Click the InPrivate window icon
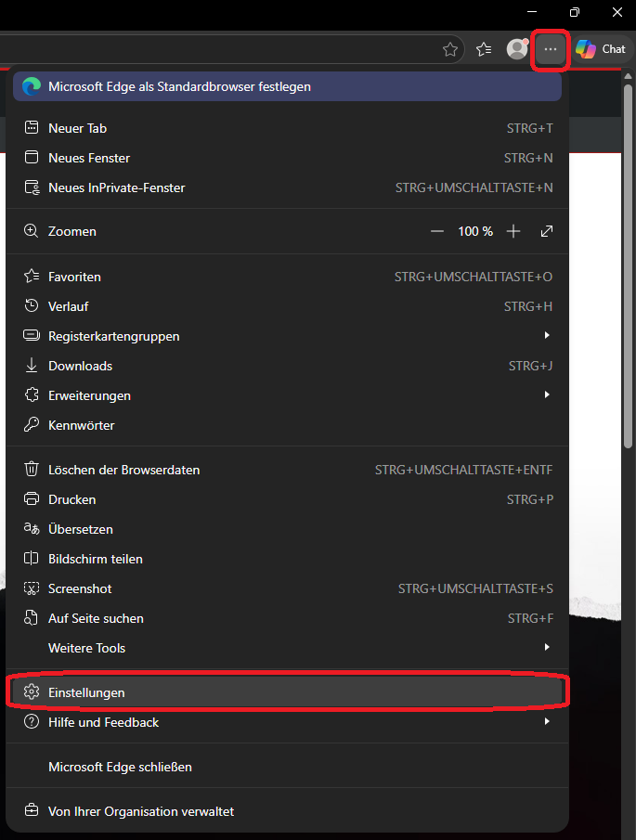The image size is (636, 840). pyautogui.click(x=32, y=187)
